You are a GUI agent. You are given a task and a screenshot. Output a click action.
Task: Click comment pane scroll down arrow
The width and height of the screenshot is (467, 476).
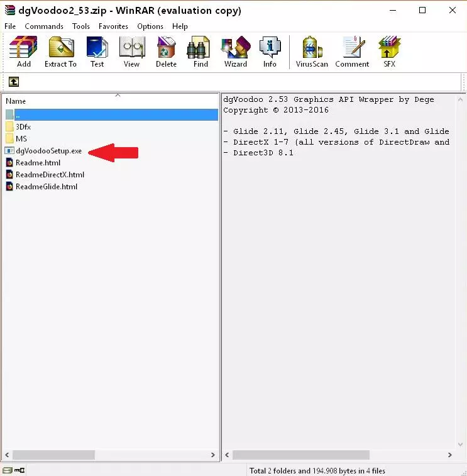[460, 445]
